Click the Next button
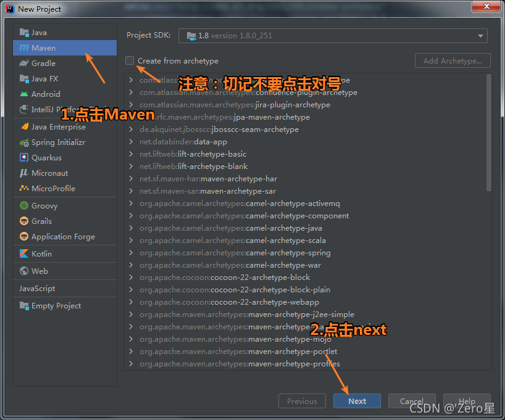This screenshot has height=420, width=505. (x=357, y=401)
